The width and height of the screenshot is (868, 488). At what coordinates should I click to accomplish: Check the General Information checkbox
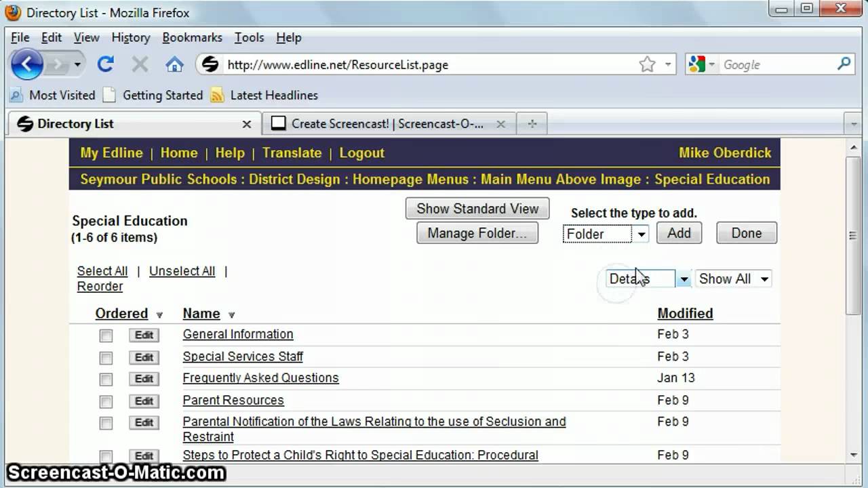click(x=106, y=335)
